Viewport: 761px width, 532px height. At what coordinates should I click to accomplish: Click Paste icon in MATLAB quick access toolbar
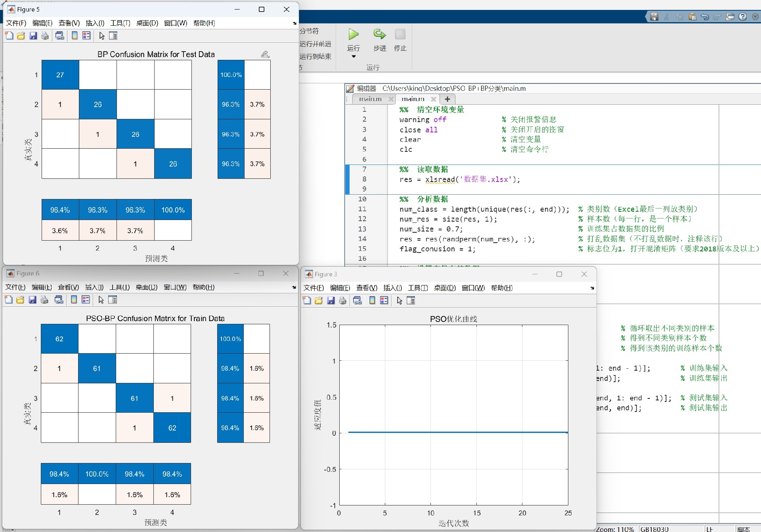point(692,17)
